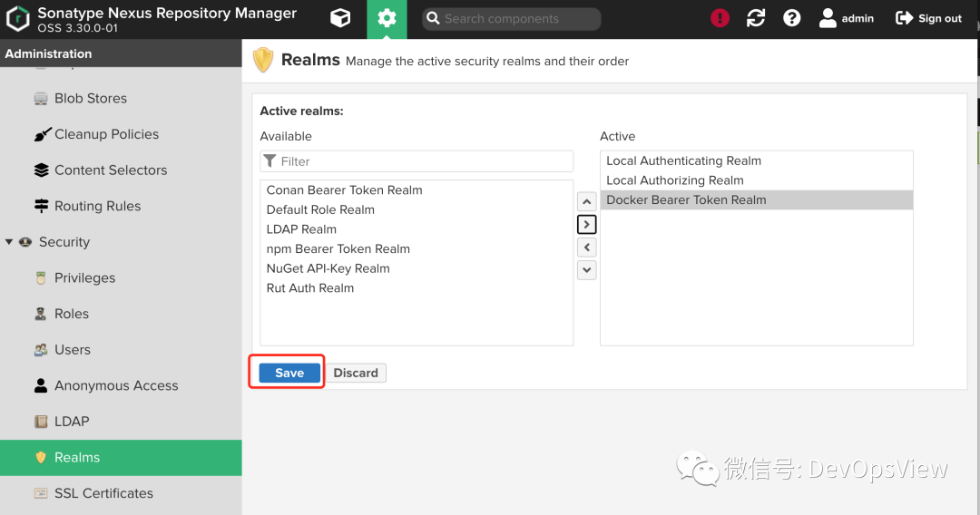This screenshot has width=980, height=515.
Task: Open Blob Stores in sidebar
Action: coord(91,98)
